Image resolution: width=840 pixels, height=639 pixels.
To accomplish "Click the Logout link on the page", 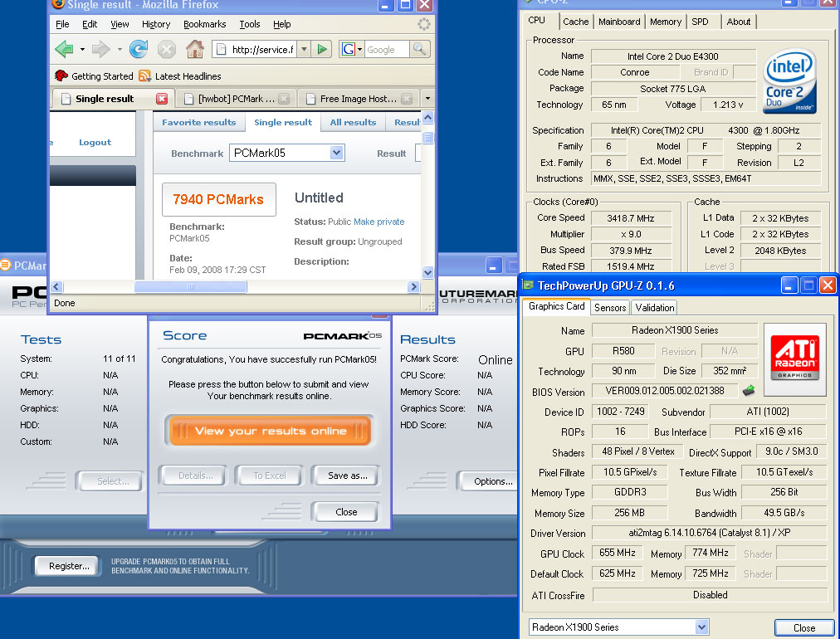I will 95,142.
